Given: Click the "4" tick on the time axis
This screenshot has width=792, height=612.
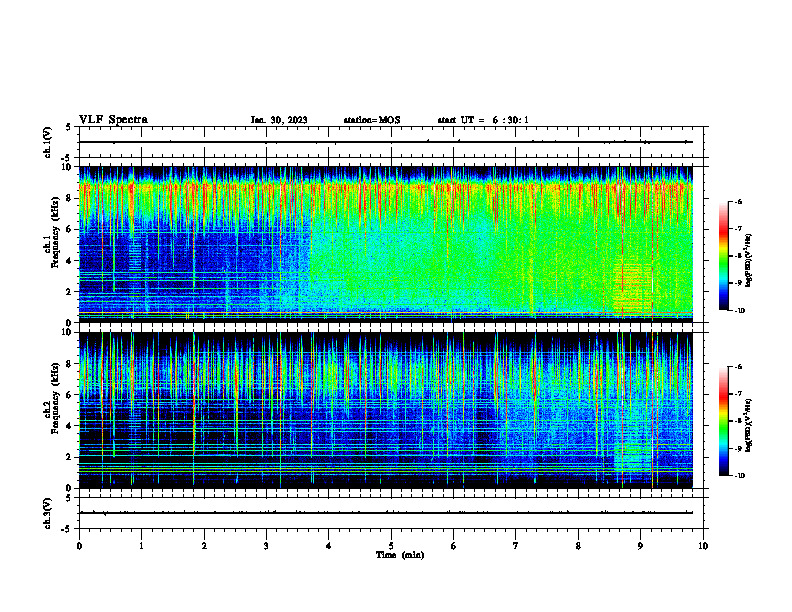Looking at the screenshot, I should coord(329,546).
